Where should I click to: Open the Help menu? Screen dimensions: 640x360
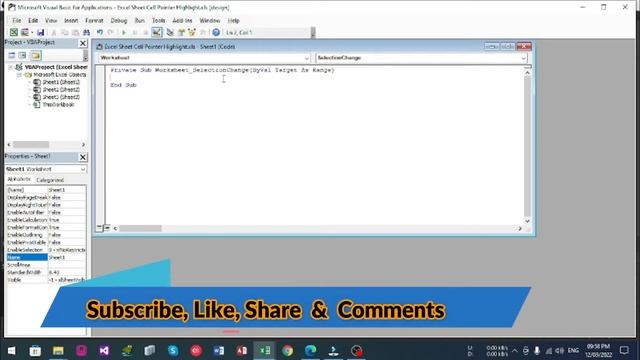(x=233, y=20)
